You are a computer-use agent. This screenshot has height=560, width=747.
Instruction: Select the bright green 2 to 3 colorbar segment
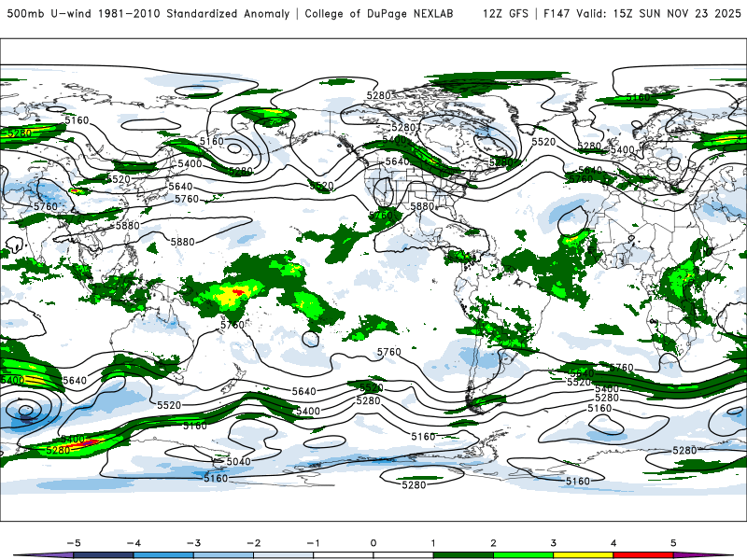[x=524, y=555]
